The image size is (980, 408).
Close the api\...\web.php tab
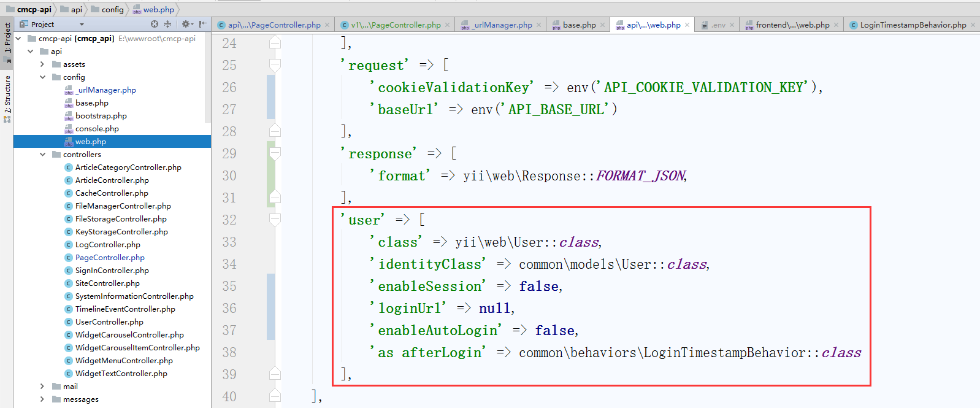pos(687,25)
